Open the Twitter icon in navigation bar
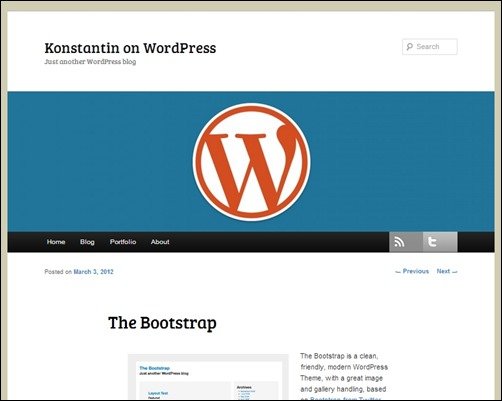The width and height of the screenshot is (502, 401). click(440, 242)
